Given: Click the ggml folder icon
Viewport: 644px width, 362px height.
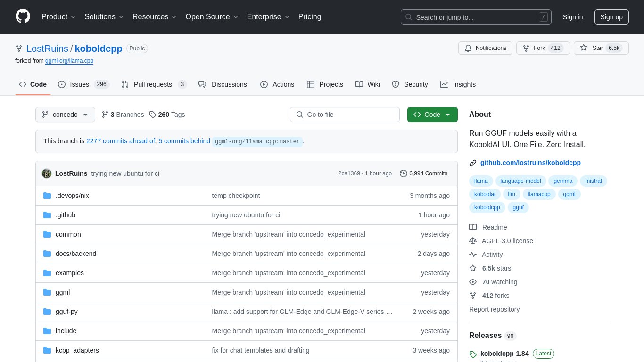Looking at the screenshot, I should (47, 292).
